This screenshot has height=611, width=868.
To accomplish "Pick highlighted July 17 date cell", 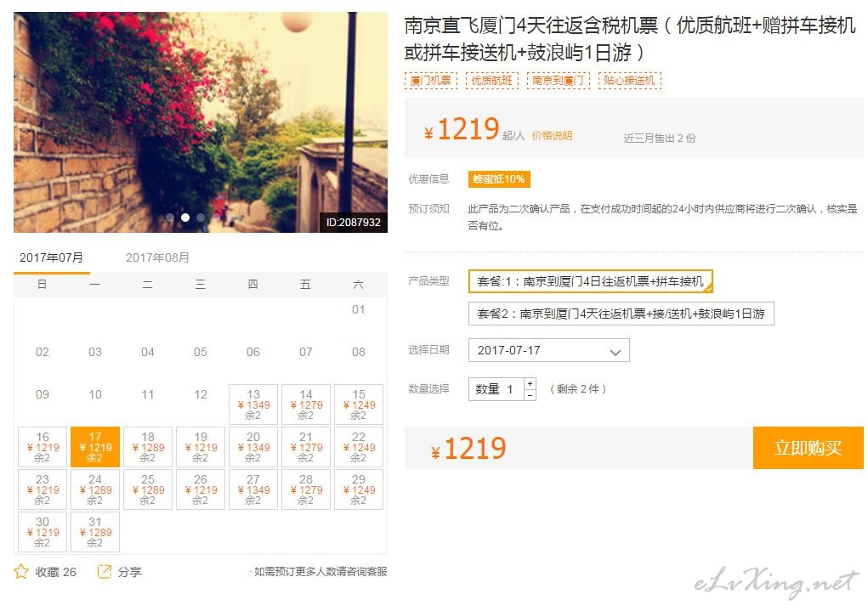I will [x=95, y=447].
